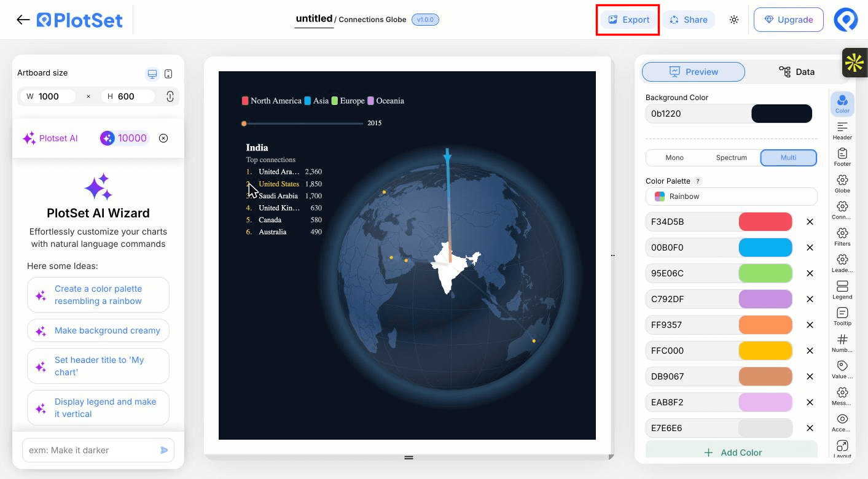Open the Tooltip settings in the sidebar
This screenshot has height=479, width=868.
point(842,316)
